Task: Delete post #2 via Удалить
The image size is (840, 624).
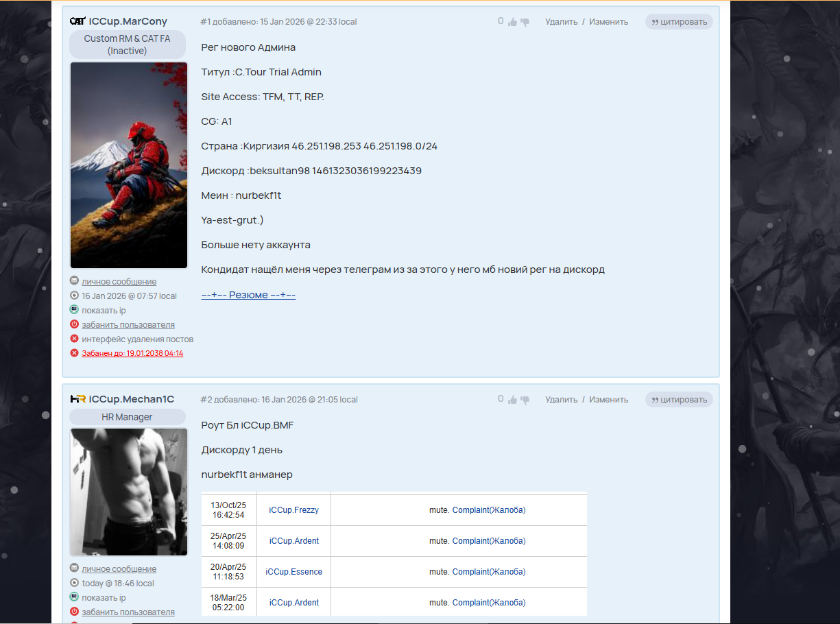Action: (x=562, y=400)
